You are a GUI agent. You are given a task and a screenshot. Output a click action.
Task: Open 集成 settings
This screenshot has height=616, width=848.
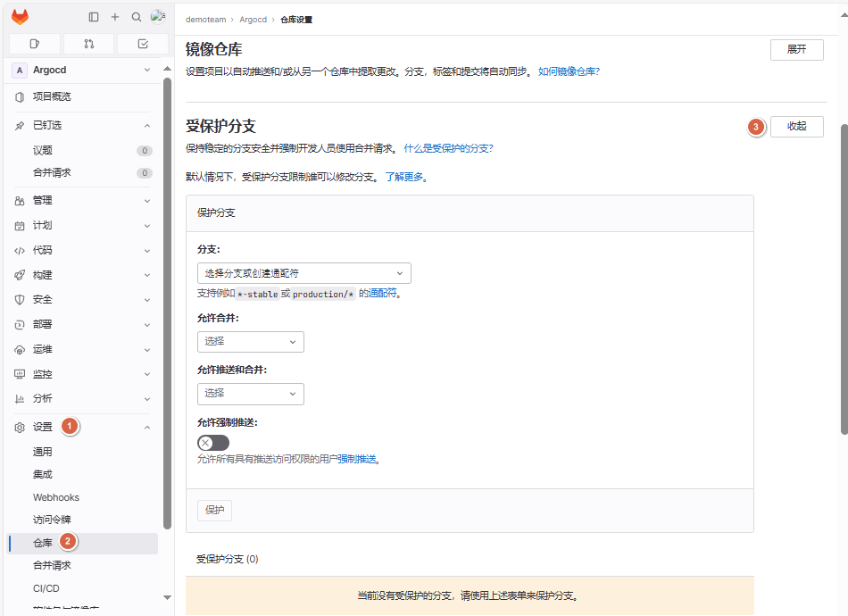(x=84, y=474)
